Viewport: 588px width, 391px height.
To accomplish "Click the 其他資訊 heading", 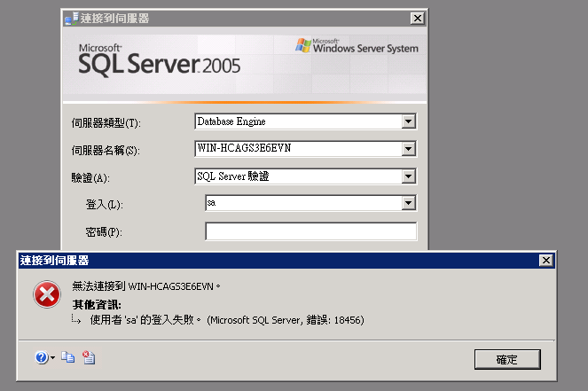I will click(x=97, y=304).
